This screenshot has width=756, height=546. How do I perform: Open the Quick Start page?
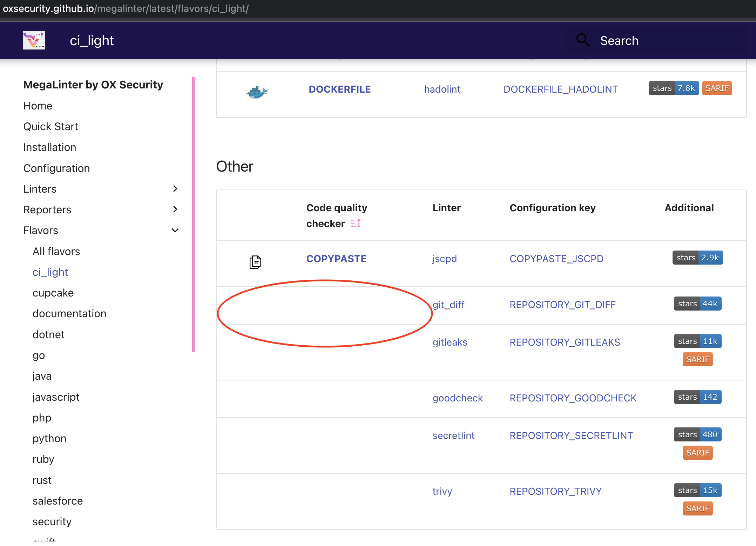(x=50, y=126)
